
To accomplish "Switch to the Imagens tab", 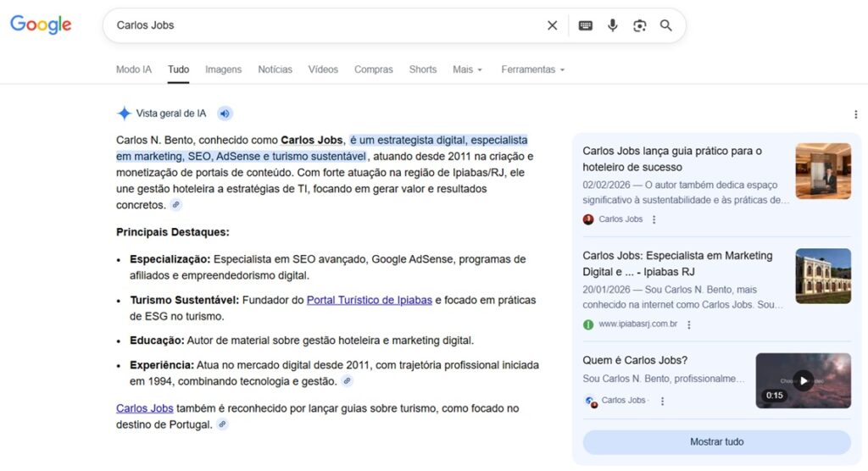I will pyautogui.click(x=223, y=69).
